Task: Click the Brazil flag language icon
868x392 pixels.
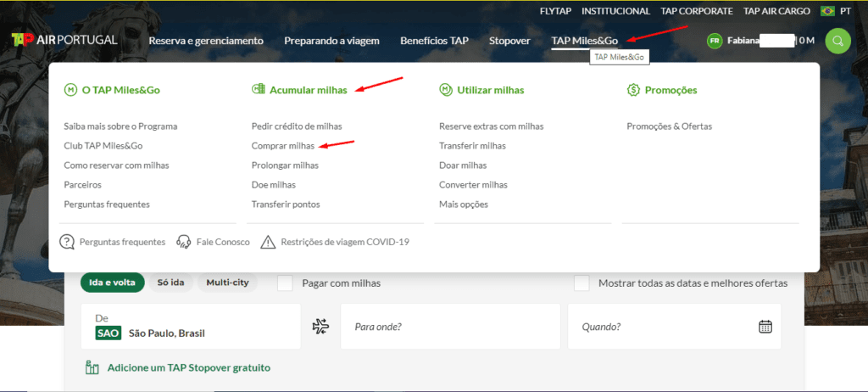Action: pyautogui.click(x=827, y=11)
